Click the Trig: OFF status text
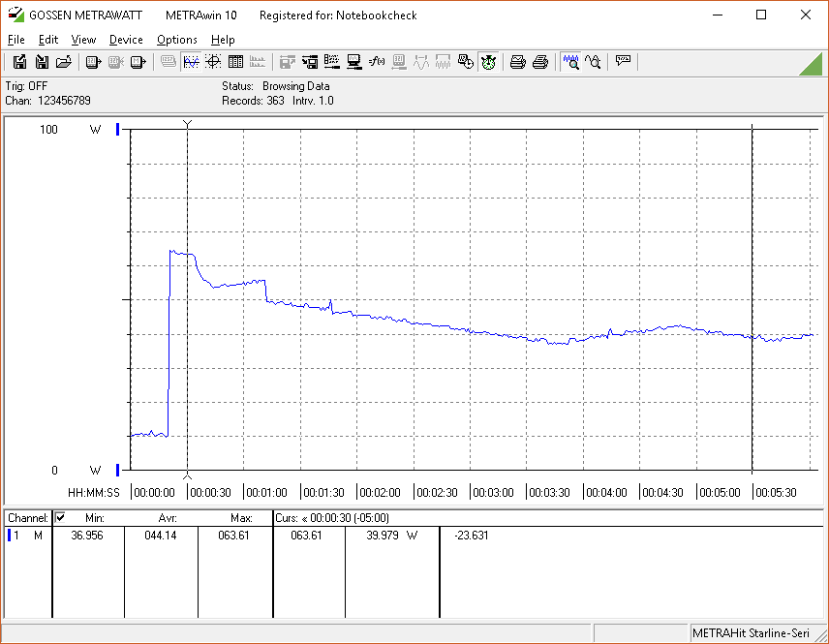This screenshot has height=644, width=829. (26, 85)
